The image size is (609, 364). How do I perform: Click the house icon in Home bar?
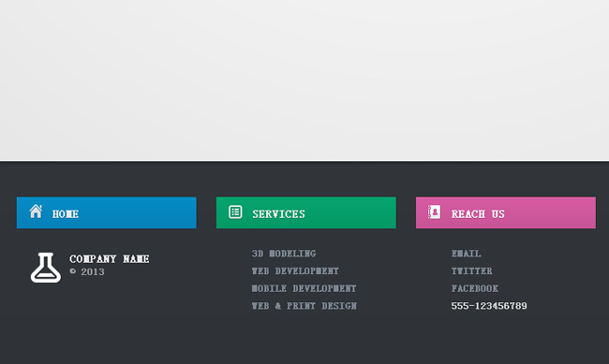pyautogui.click(x=36, y=211)
